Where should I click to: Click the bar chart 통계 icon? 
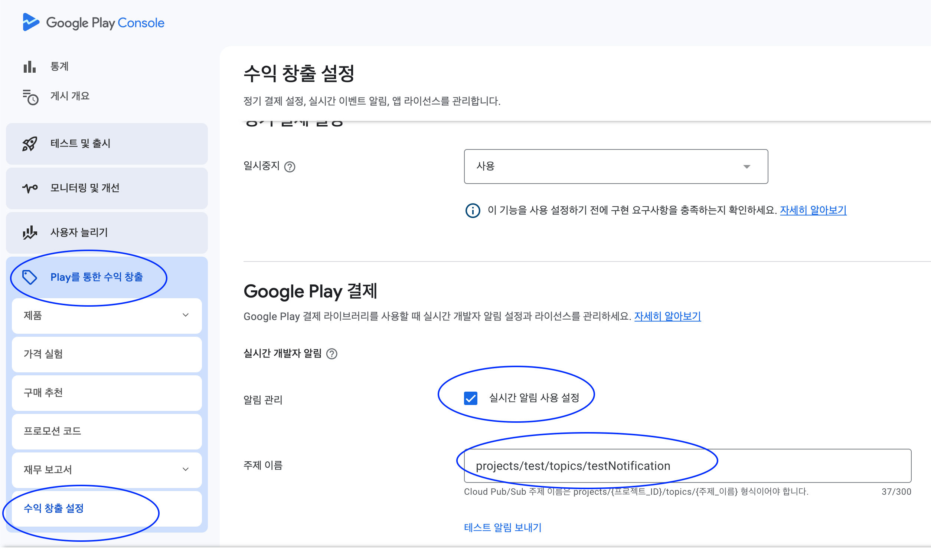point(29,67)
